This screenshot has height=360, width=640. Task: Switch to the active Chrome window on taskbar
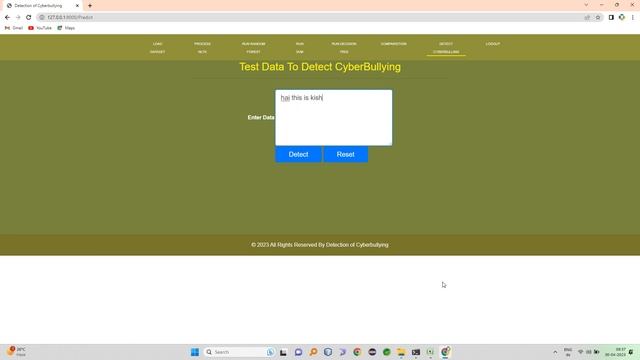click(x=445, y=352)
